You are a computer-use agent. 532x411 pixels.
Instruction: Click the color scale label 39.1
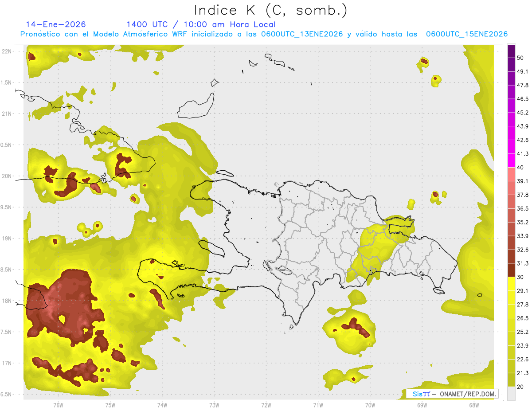click(523, 181)
